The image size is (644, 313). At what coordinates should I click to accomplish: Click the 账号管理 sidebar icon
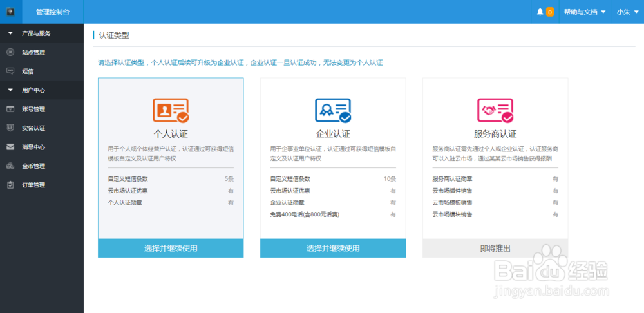11,109
